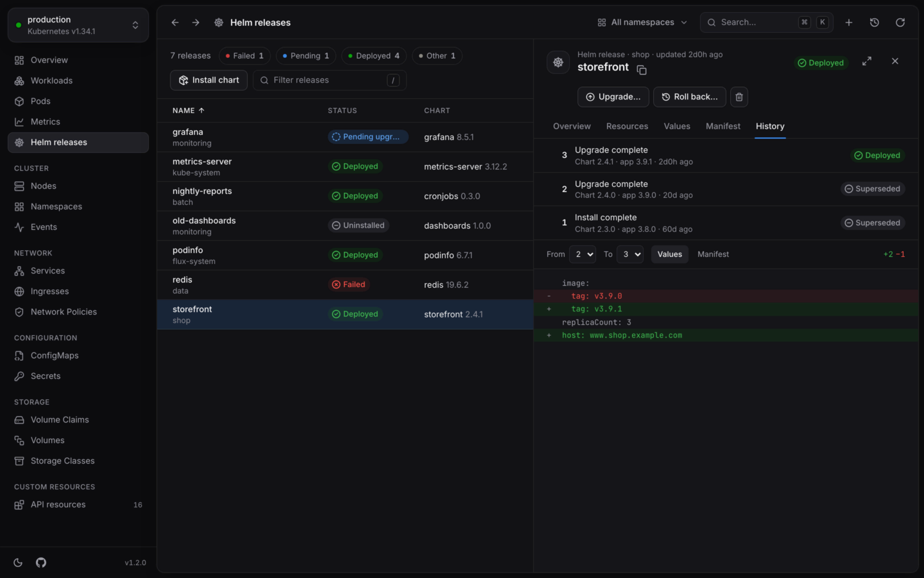This screenshot has height=578, width=924.
Task: Click the Upgrade... button
Action: 613,97
